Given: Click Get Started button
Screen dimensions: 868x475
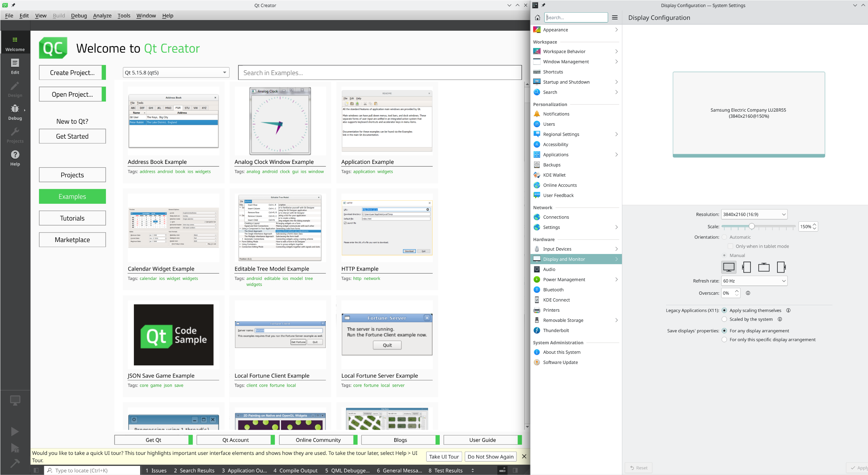Looking at the screenshot, I should click(x=72, y=136).
